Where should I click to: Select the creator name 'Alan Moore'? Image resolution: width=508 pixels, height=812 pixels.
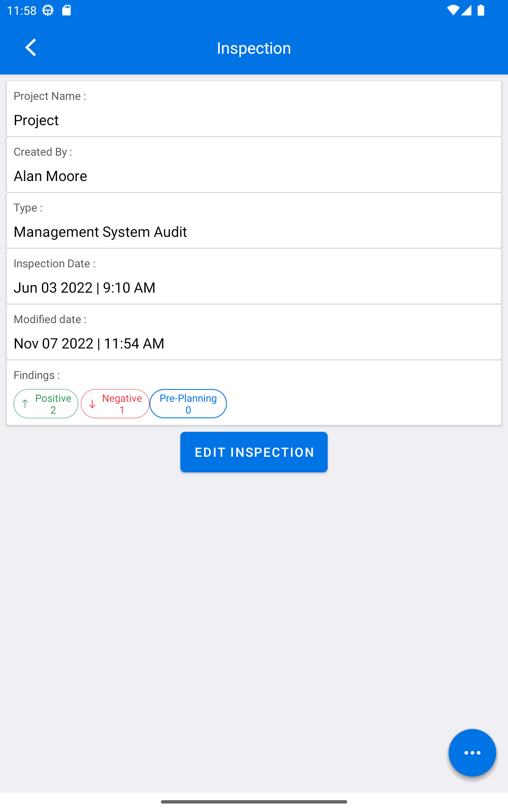point(50,176)
